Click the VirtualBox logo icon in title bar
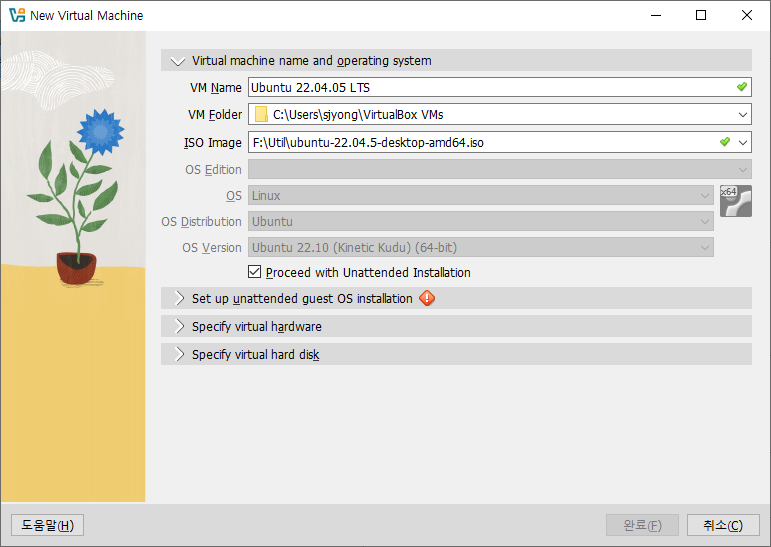The image size is (771, 547). click(x=17, y=15)
